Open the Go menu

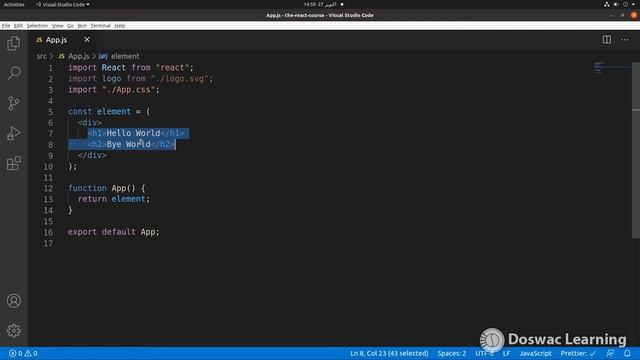(x=71, y=25)
